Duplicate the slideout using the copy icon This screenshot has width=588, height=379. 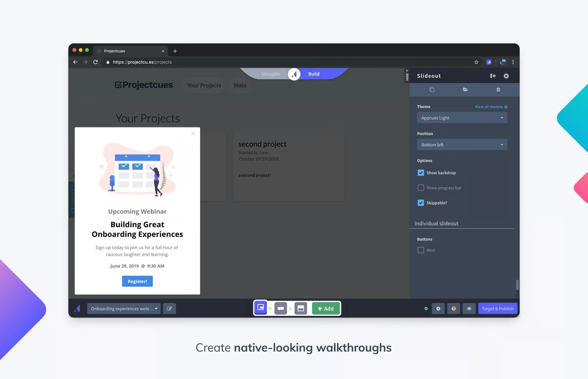pos(432,90)
